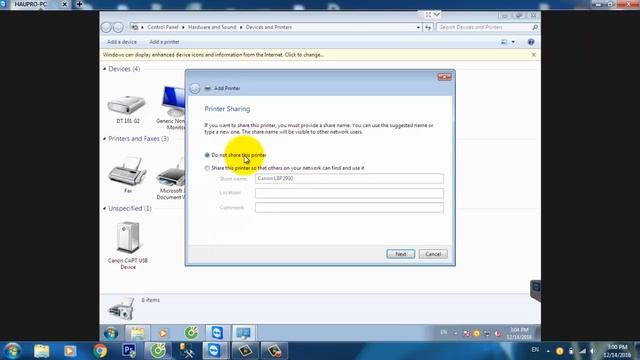Image resolution: width=640 pixels, height=360 pixels.
Task: Click the search magnifier icon
Action: [535, 27]
